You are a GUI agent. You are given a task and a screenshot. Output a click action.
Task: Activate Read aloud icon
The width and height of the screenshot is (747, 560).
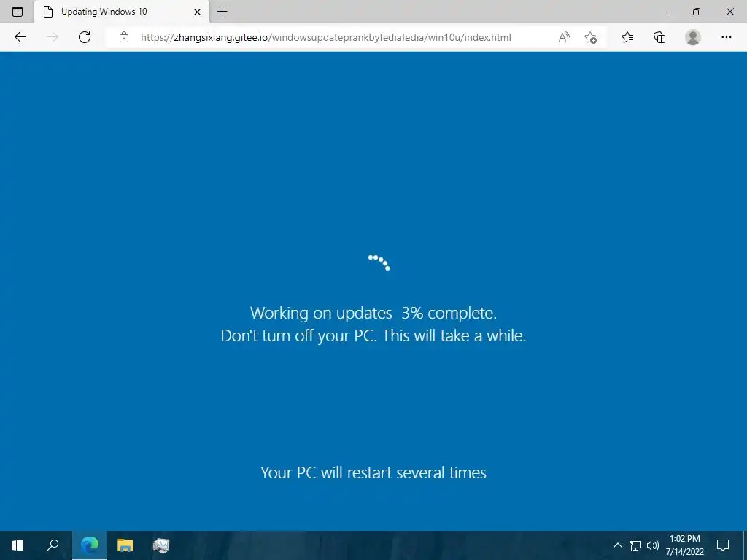point(564,37)
